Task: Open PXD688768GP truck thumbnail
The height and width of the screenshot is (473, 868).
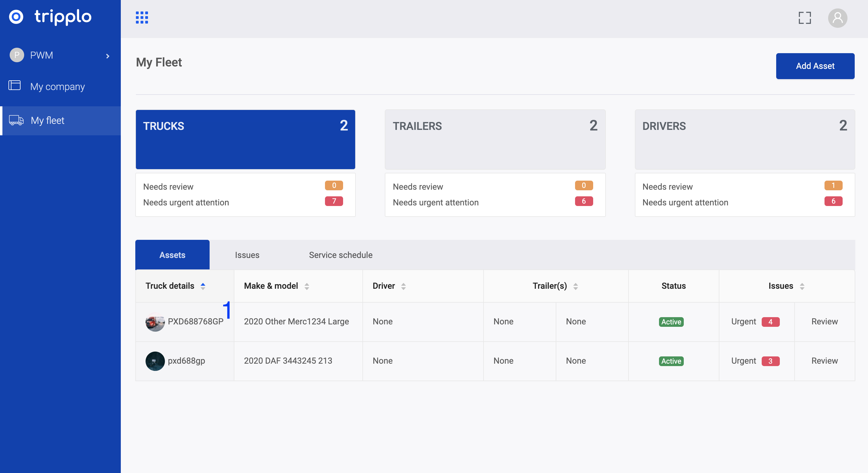Action: (x=155, y=322)
